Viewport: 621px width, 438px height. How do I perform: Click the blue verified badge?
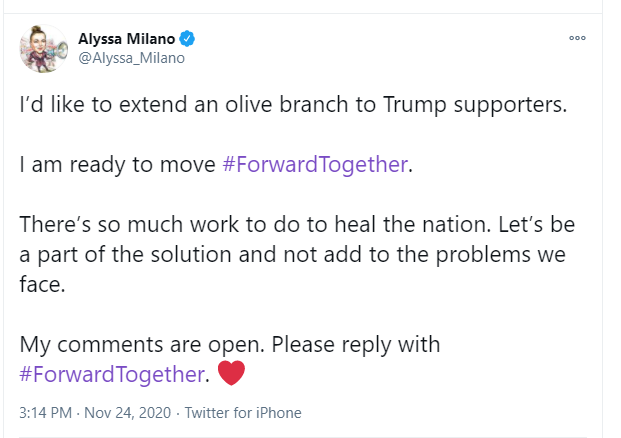click(187, 39)
